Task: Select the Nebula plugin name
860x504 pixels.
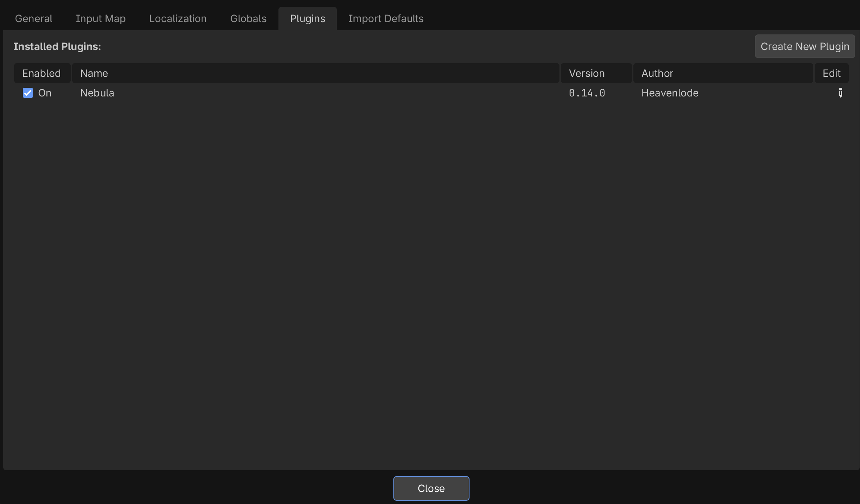Action: pos(97,93)
